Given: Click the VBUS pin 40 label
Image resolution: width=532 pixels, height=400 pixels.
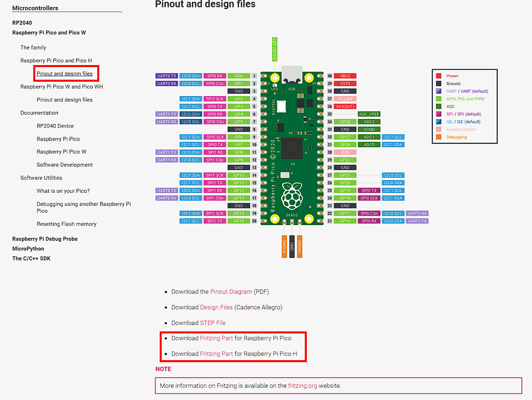Looking at the screenshot, I should (x=345, y=76).
